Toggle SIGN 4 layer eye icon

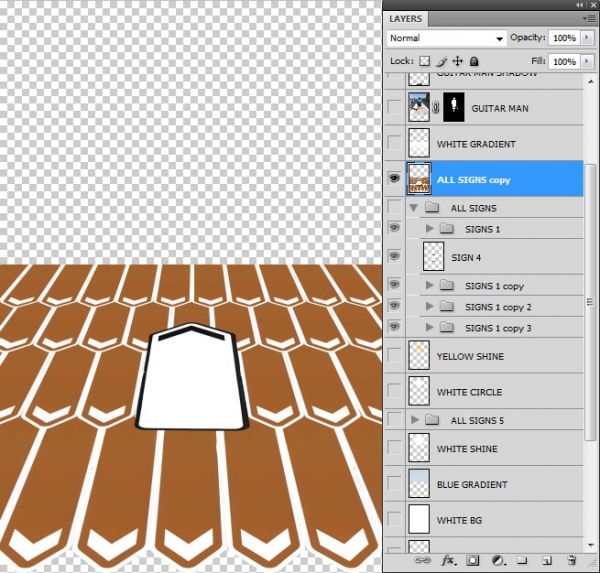394,256
